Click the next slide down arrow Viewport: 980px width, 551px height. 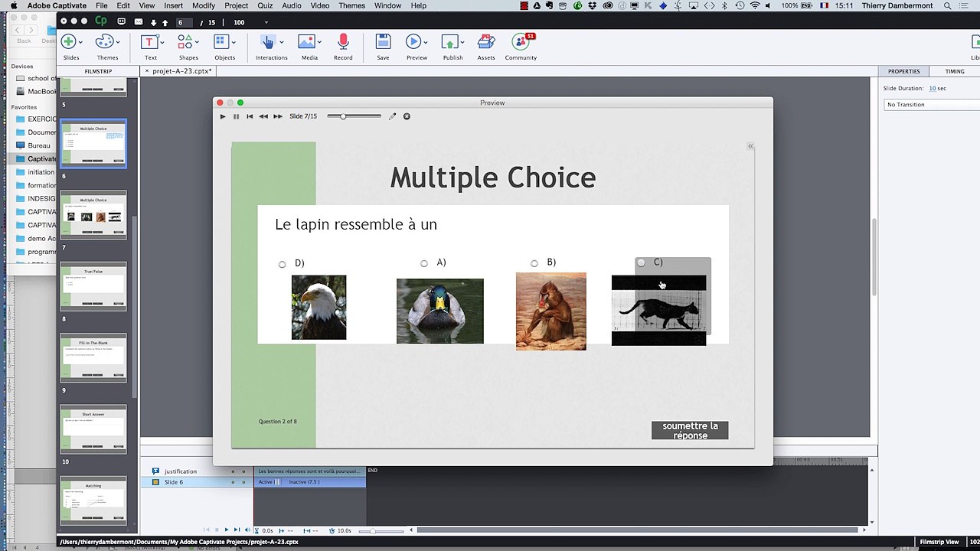154,22
